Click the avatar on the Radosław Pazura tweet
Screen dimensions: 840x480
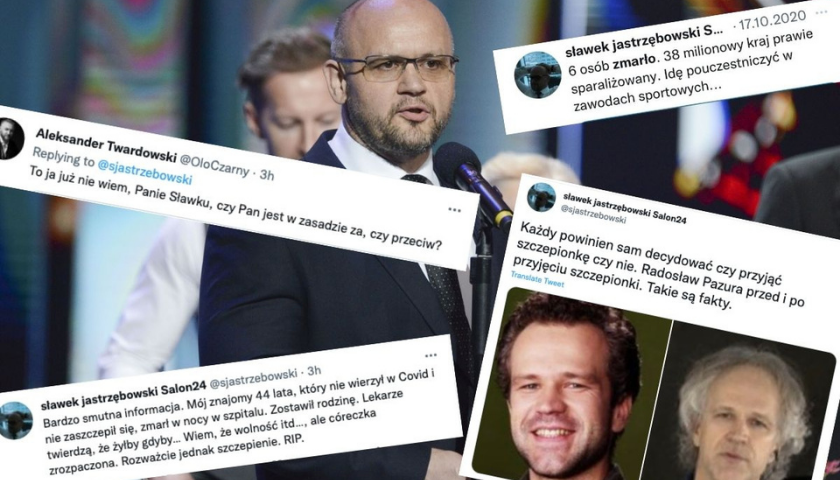(541, 197)
